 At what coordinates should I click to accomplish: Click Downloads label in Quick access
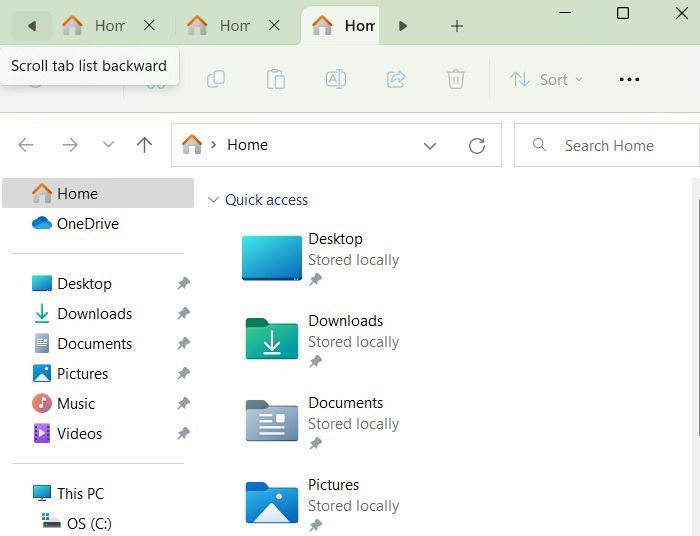point(346,320)
